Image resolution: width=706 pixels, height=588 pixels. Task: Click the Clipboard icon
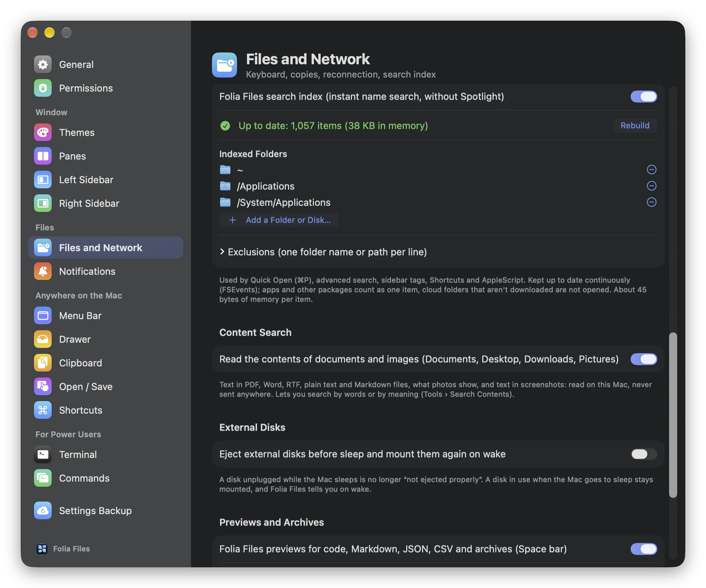(x=43, y=363)
